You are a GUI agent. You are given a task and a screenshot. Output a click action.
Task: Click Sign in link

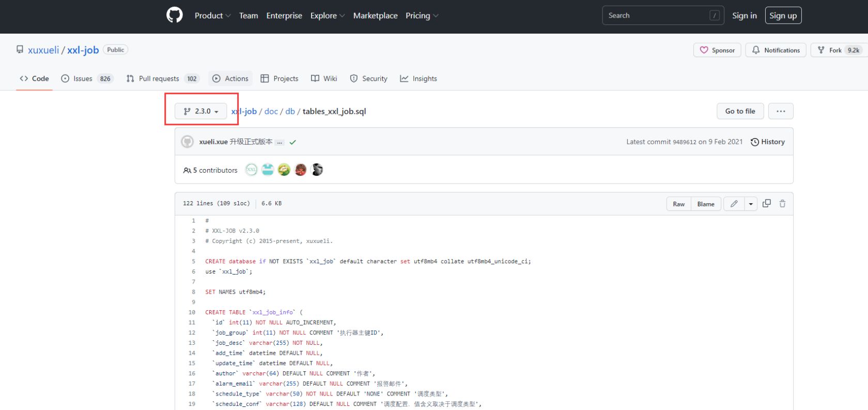[744, 16]
